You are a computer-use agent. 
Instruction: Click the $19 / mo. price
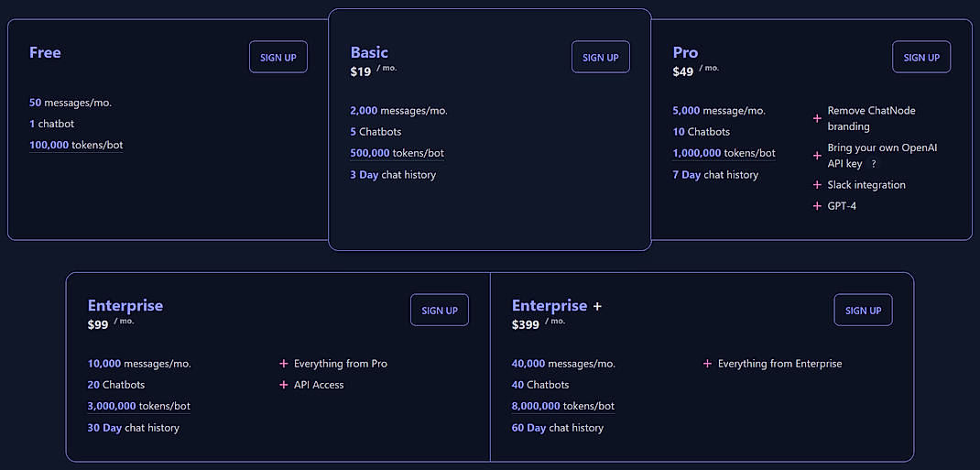374,71
